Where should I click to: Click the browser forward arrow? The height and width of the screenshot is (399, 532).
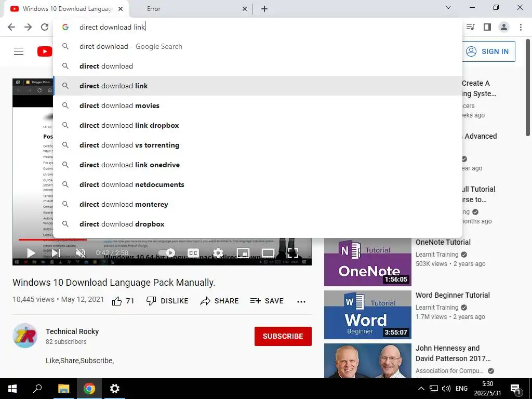click(28, 27)
